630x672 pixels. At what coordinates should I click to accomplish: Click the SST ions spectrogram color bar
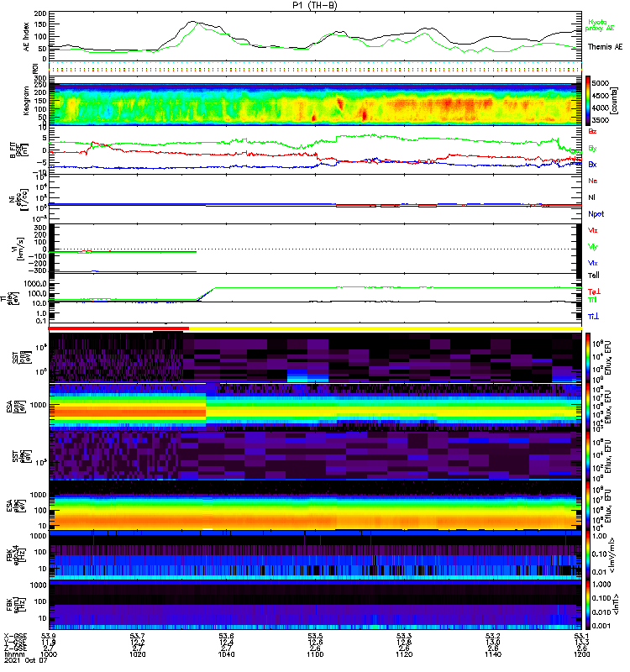[x=588, y=358]
